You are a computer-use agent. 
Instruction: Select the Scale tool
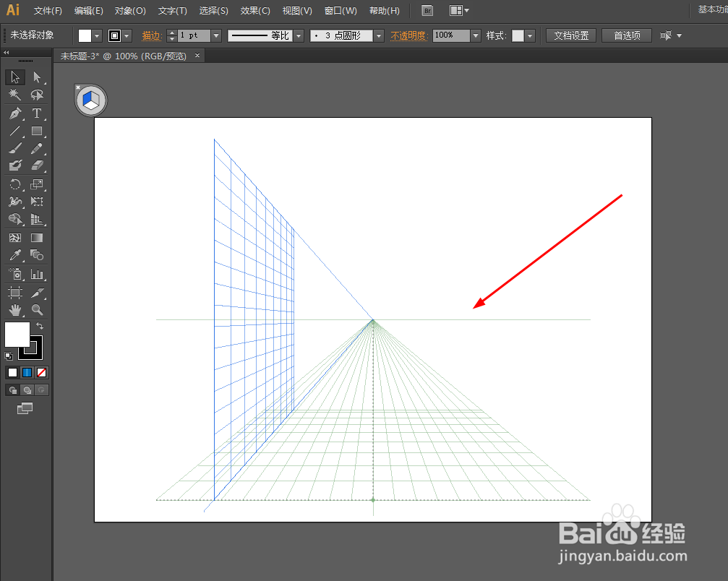37,184
